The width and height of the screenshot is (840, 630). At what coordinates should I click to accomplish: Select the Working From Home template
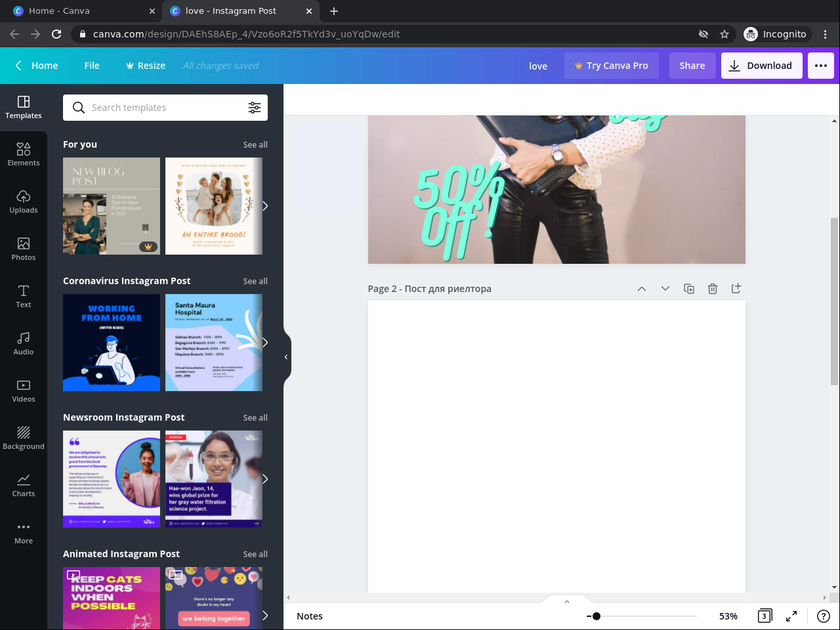(x=112, y=343)
